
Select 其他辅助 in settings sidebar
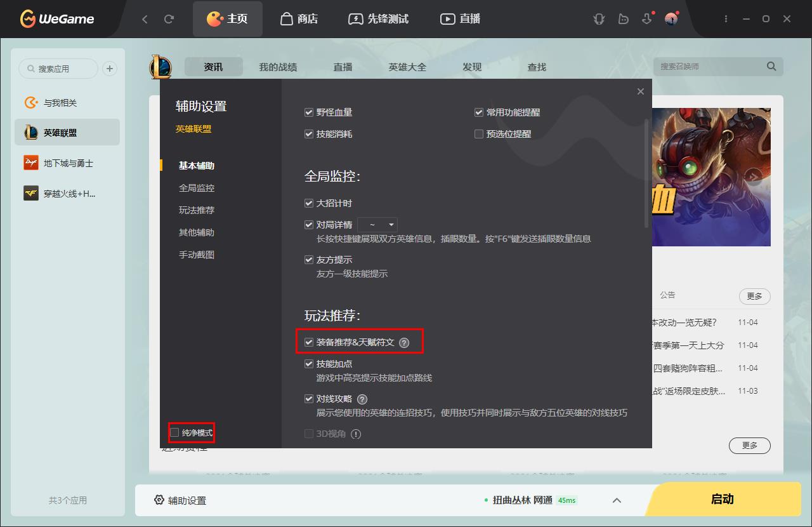pos(197,232)
